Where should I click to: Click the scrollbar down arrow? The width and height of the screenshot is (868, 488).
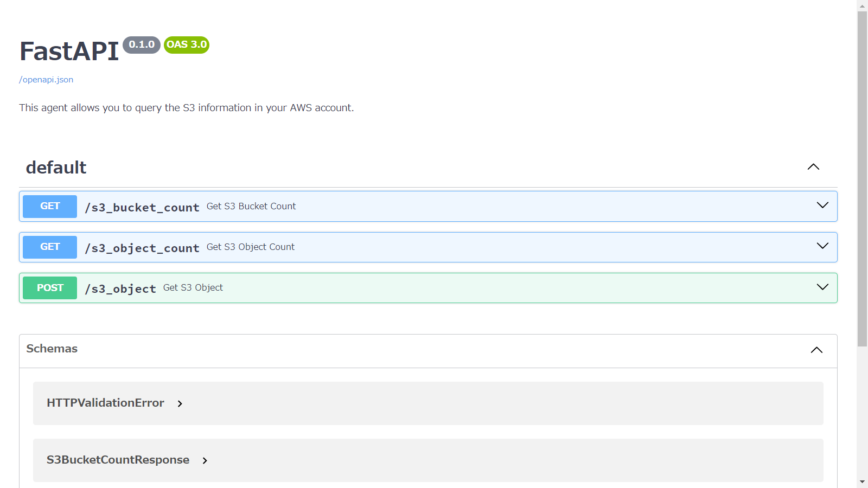[x=862, y=482]
